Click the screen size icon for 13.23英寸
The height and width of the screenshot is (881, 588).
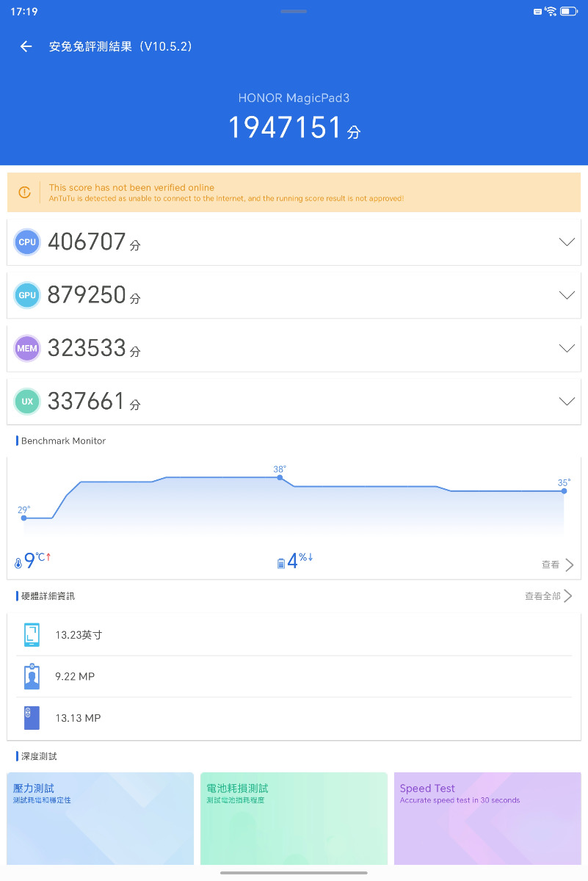[x=32, y=635]
